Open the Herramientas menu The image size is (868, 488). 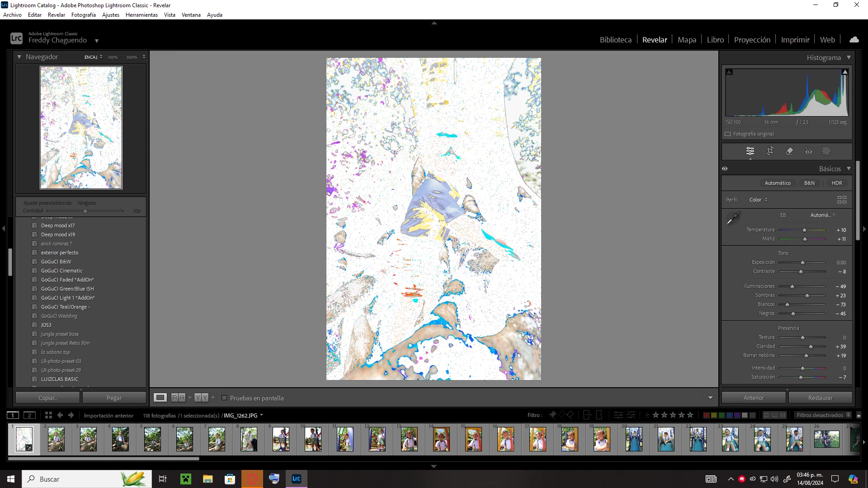(142, 15)
